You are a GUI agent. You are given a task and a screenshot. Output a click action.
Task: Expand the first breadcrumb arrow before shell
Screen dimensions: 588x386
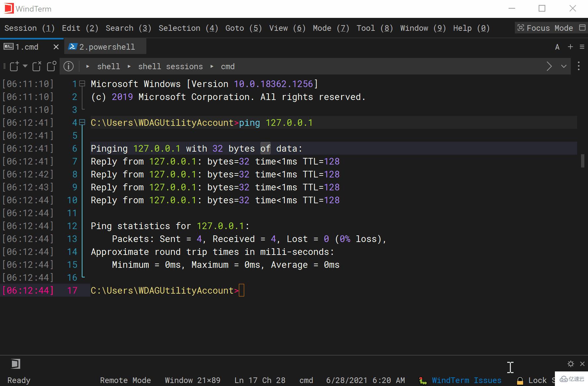click(x=88, y=67)
